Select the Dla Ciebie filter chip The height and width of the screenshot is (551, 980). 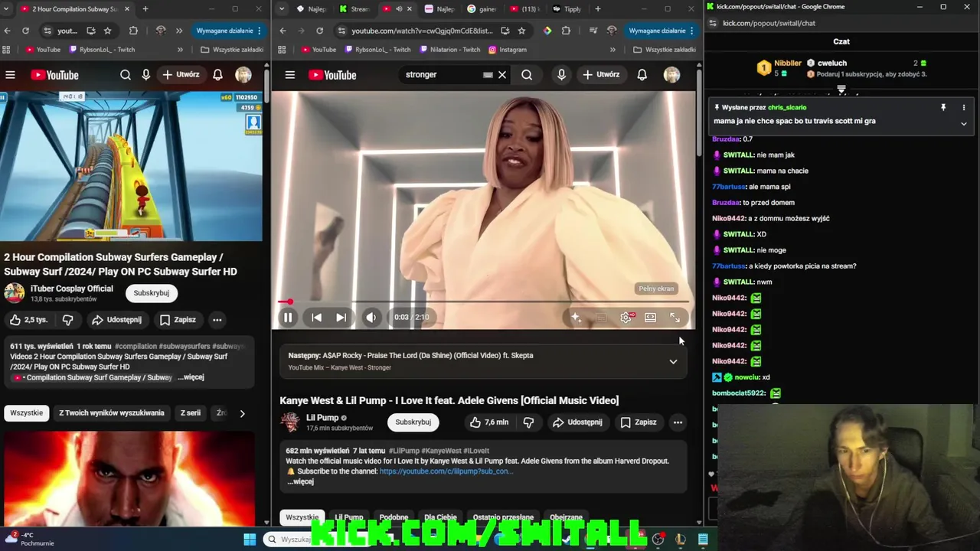coord(440,517)
